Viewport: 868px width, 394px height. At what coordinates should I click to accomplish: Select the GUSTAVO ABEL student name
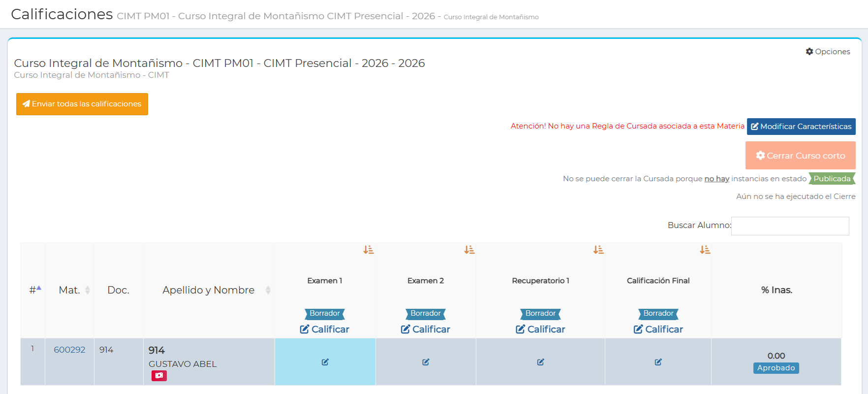click(x=183, y=364)
